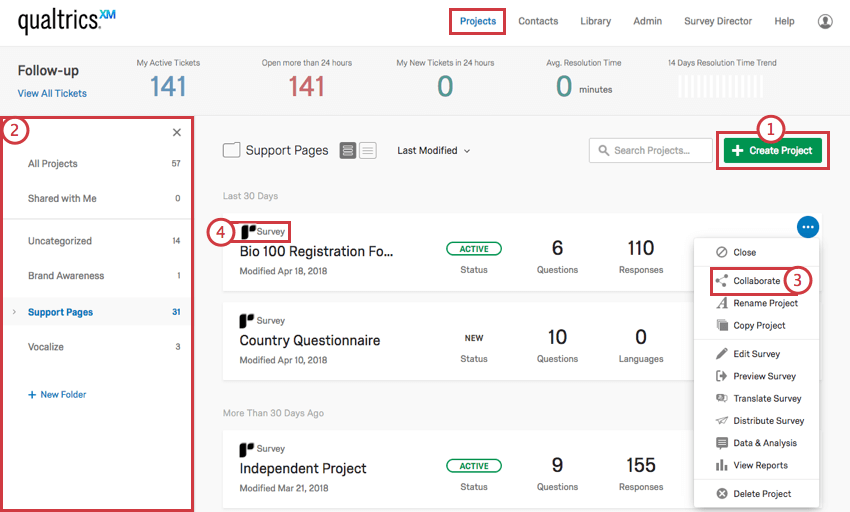Click the Preview Survey arrow icon

click(722, 376)
